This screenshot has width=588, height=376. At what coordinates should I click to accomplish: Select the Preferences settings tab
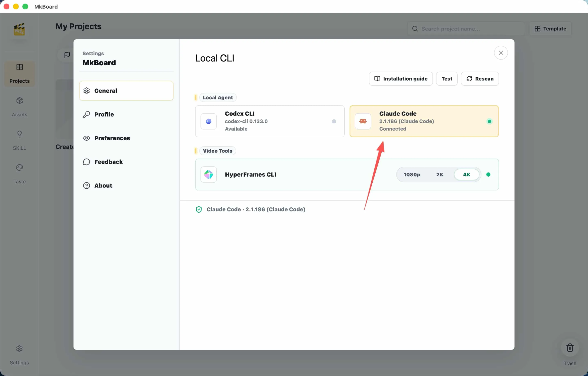pos(126,138)
